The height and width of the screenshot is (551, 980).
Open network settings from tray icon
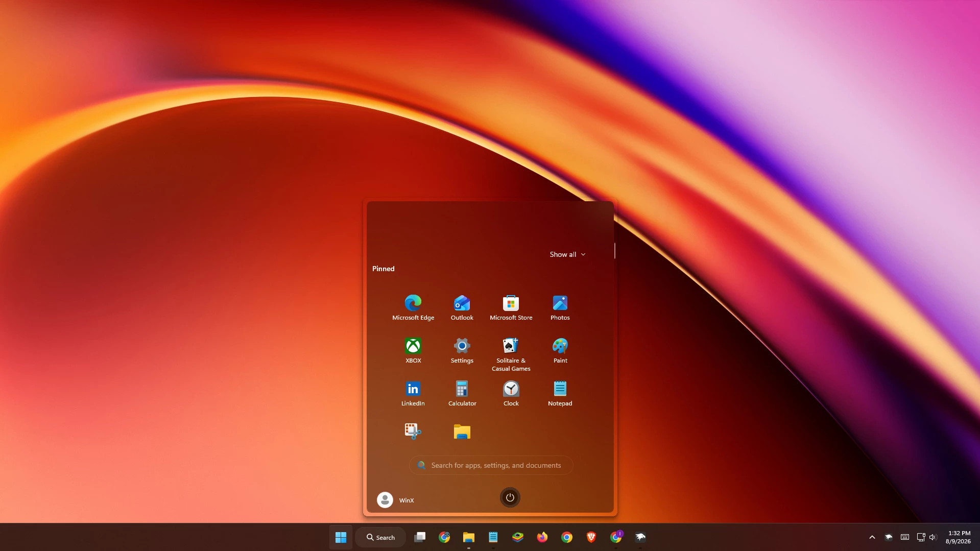(921, 537)
